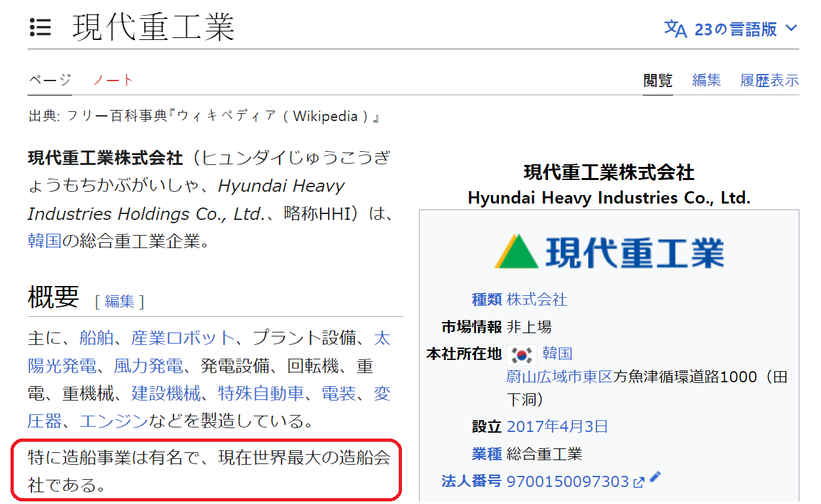Image resolution: width=821 pixels, height=504 pixels.
Task: Click the 市場情報 label in infobox
Action: [x=471, y=327]
